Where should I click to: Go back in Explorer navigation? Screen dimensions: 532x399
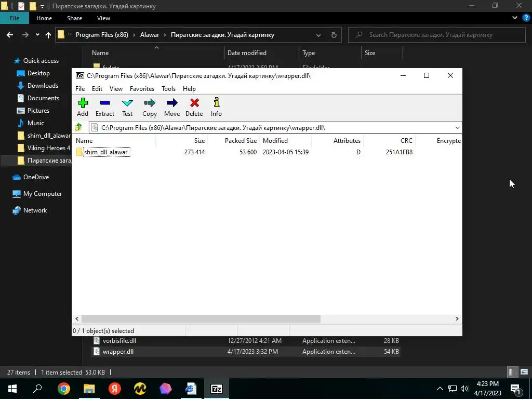point(10,35)
